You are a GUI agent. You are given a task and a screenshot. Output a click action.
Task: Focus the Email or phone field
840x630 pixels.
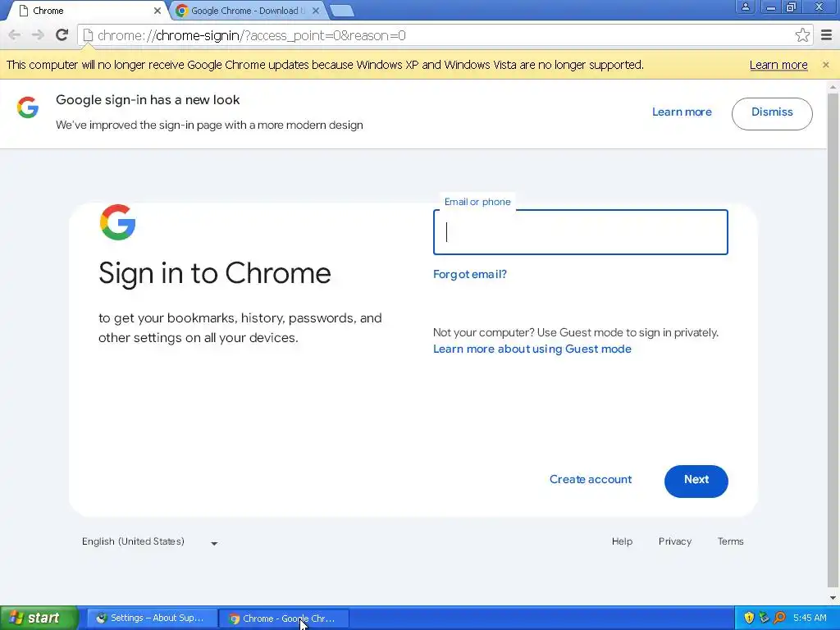580,232
